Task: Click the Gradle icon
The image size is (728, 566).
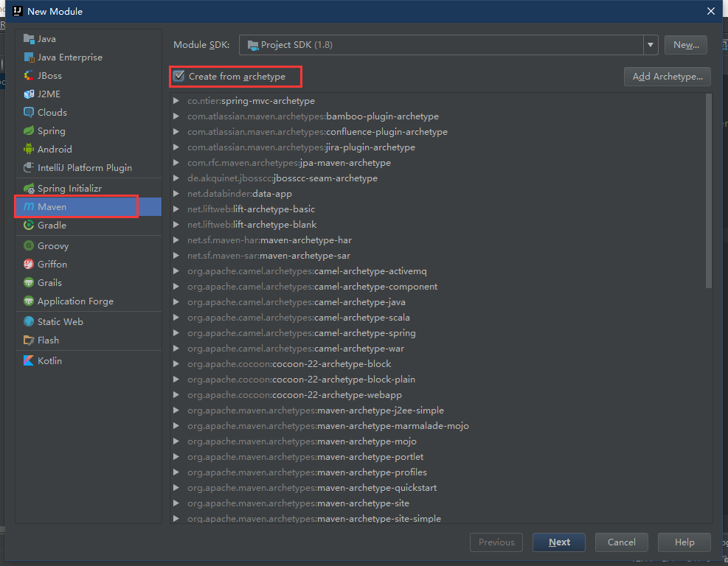Action: tap(29, 225)
